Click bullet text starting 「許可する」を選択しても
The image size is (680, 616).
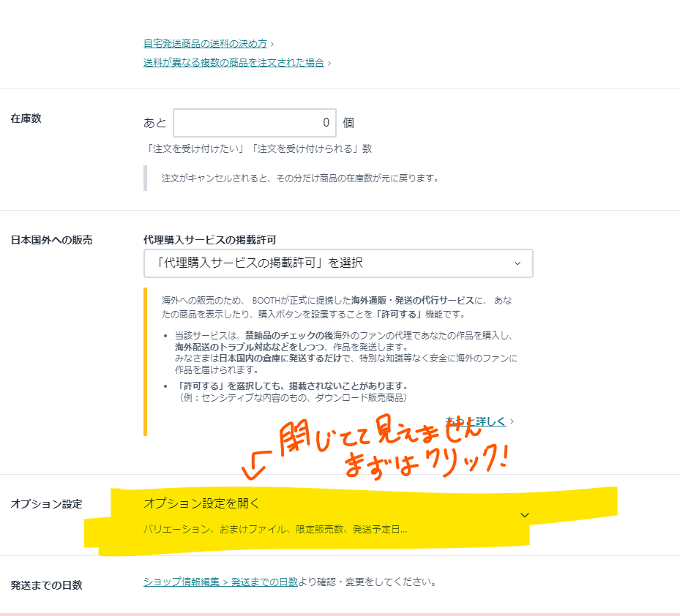pos(291,391)
